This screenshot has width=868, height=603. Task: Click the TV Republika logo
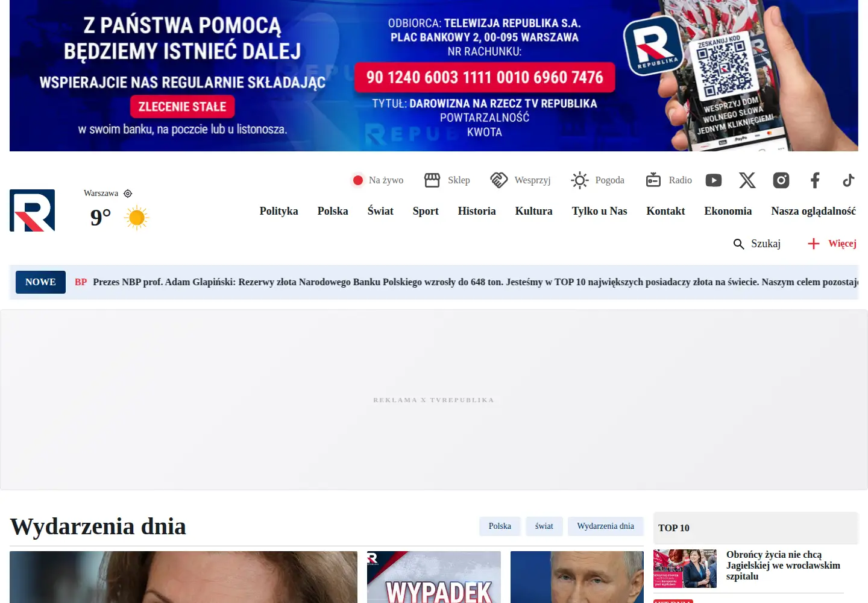(32, 210)
